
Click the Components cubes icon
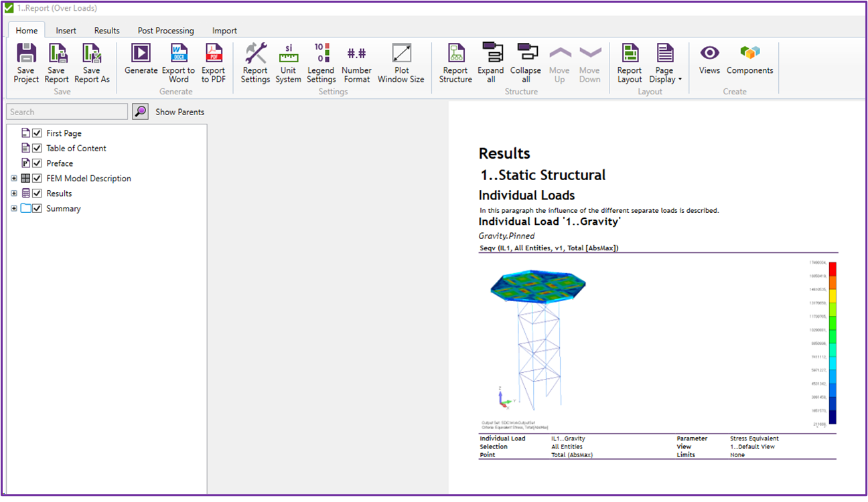pos(750,53)
